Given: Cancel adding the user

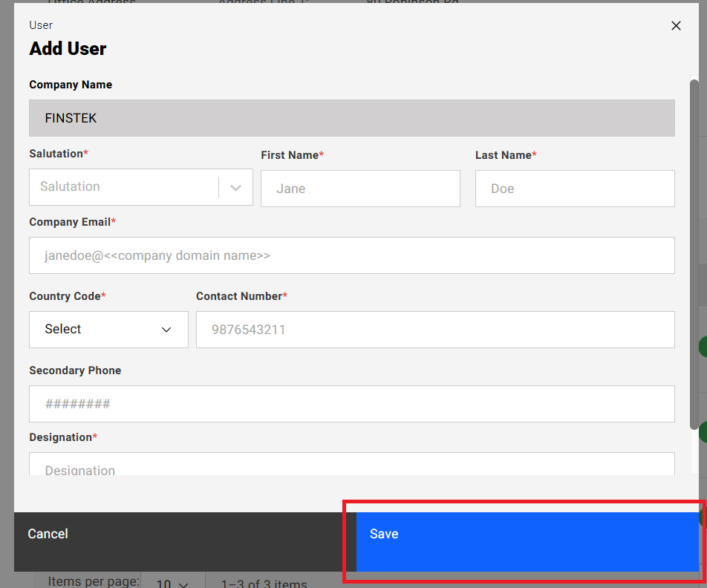Looking at the screenshot, I should [x=48, y=534].
